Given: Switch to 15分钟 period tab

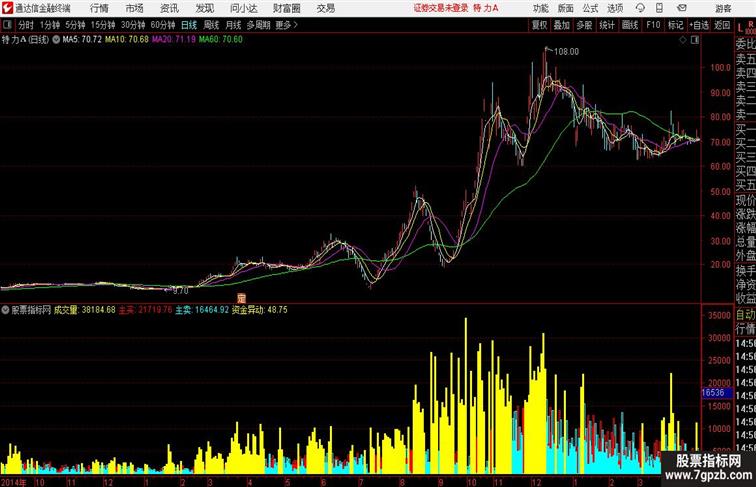Looking at the screenshot, I should click(103, 25).
